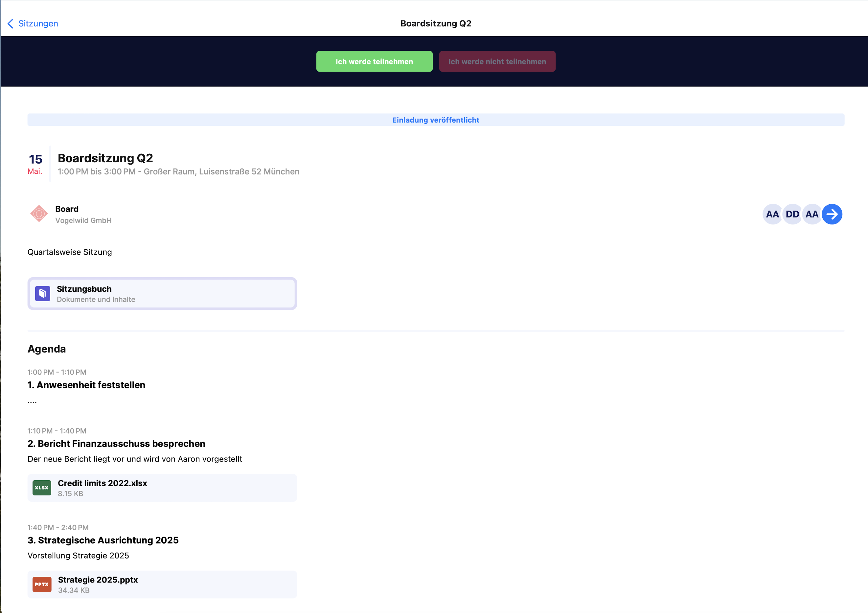Click the Boardsitzung Q2 title in top bar
Image resolution: width=868 pixels, height=613 pixels.
point(436,23)
